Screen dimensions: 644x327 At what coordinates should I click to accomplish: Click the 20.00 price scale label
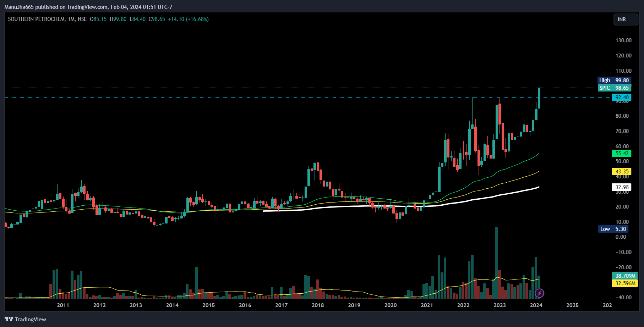(622, 207)
